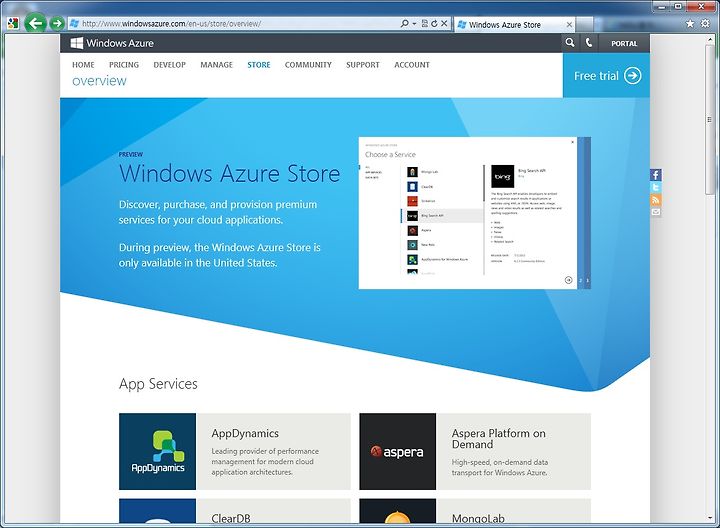Open address bar autocomplete dropdown arrow

coord(414,23)
